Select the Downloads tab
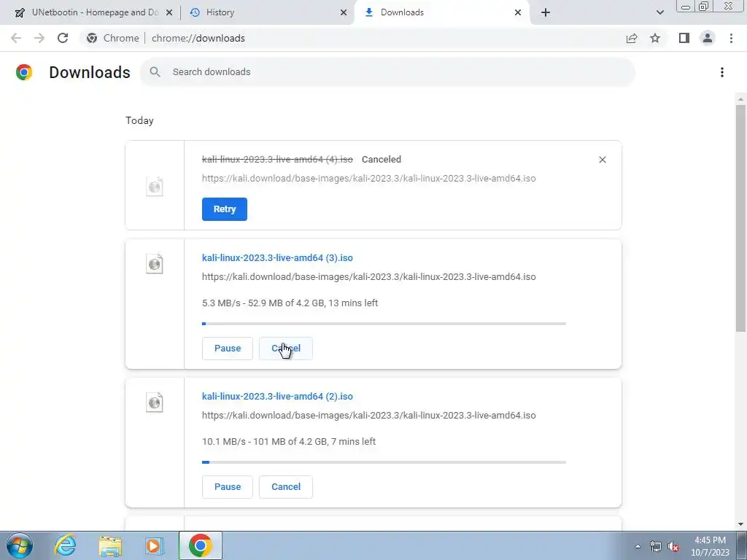Viewport: 747px width, 560px height. [x=441, y=12]
